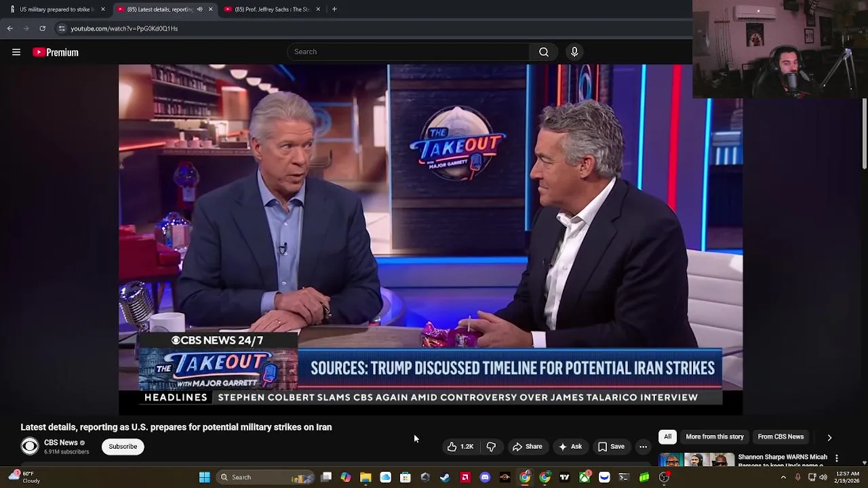Open the CBS News channel name link
The height and width of the screenshot is (488, 868).
(x=61, y=443)
